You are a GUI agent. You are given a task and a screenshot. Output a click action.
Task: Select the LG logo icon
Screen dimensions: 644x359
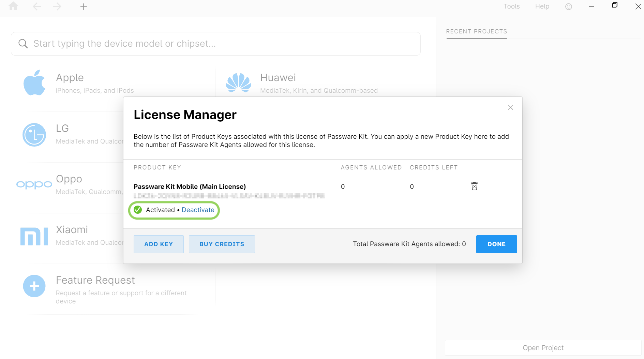[x=34, y=135]
